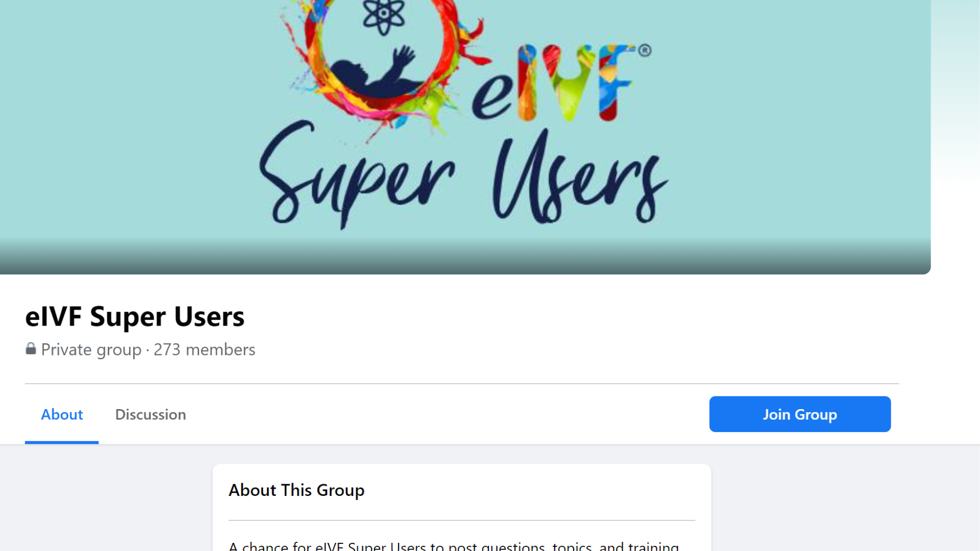980x551 pixels.
Task: Click the About This Group heading
Action: tap(297, 490)
